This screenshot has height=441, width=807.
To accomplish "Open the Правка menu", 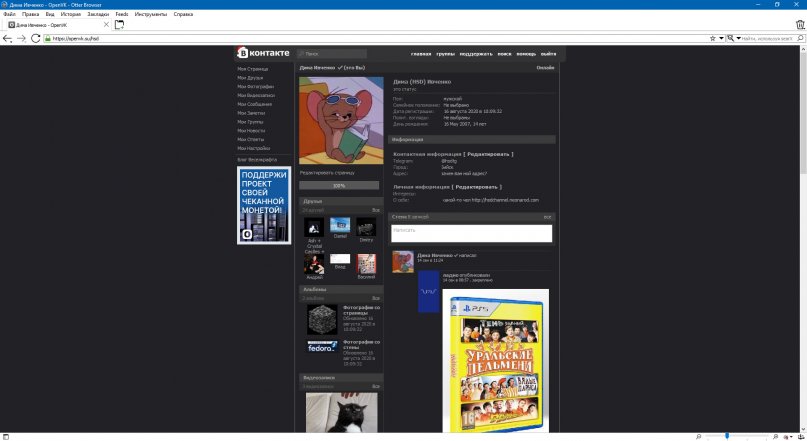I will click(x=30, y=14).
